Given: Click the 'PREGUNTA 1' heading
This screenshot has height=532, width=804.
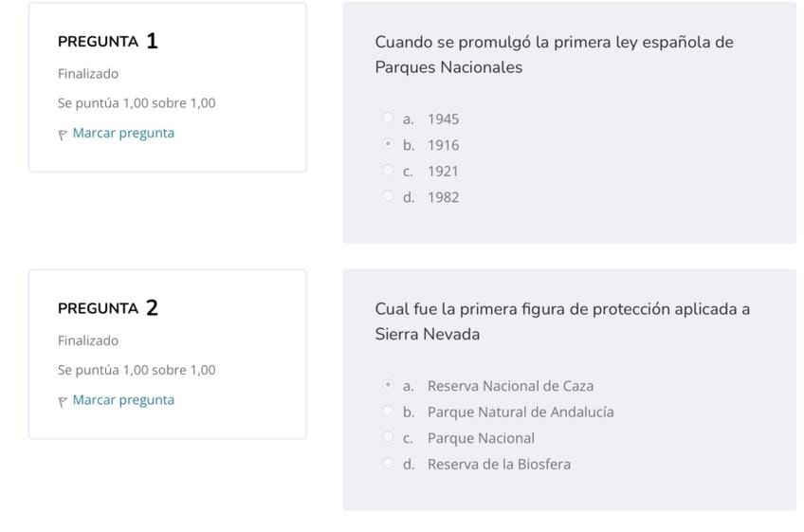Looking at the screenshot, I should (x=107, y=42).
